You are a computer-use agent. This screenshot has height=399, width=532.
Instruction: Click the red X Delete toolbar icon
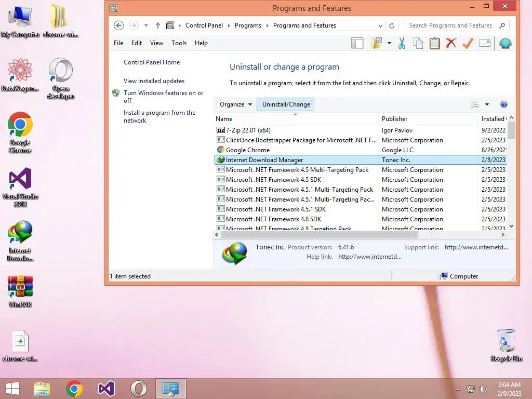pyautogui.click(x=451, y=44)
